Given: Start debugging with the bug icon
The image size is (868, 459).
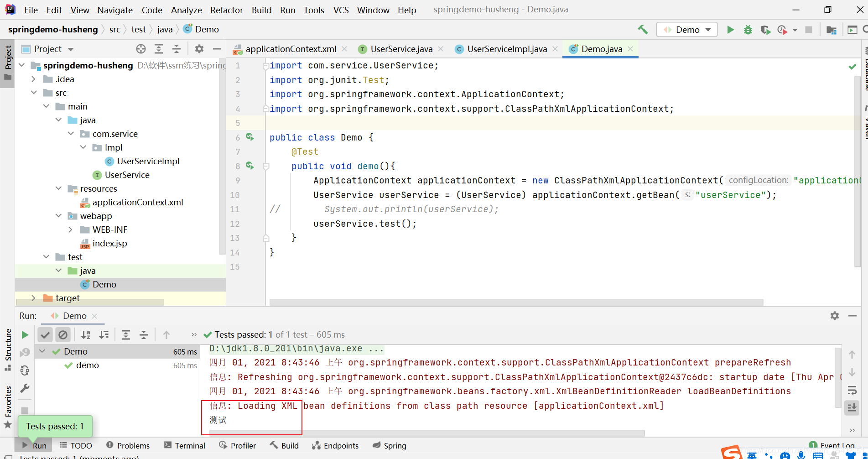Looking at the screenshot, I should pos(748,30).
